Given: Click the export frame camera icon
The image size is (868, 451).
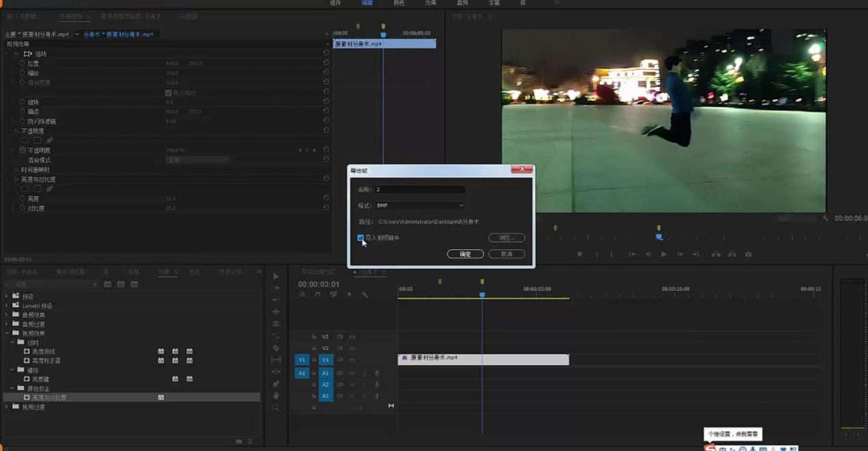Looking at the screenshot, I should tap(748, 255).
